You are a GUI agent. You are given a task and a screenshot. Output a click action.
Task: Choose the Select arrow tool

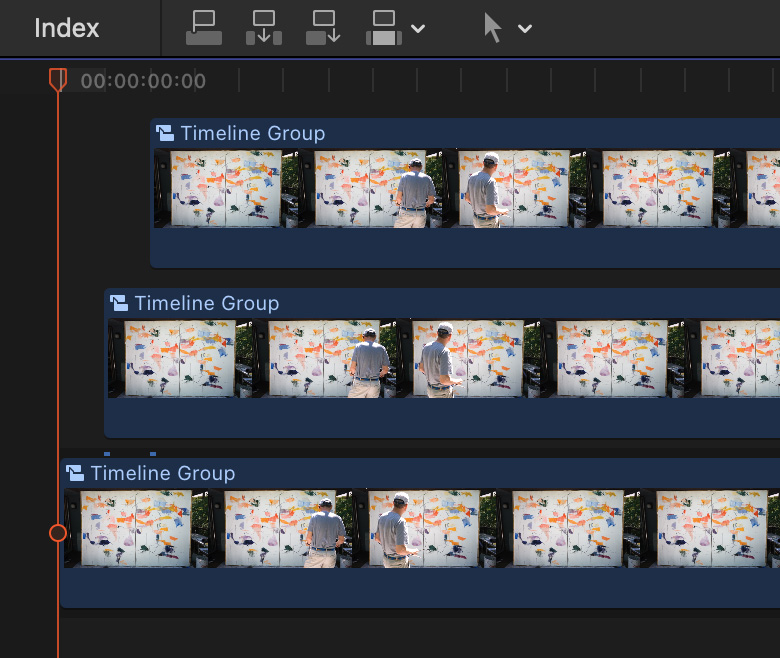[492, 28]
